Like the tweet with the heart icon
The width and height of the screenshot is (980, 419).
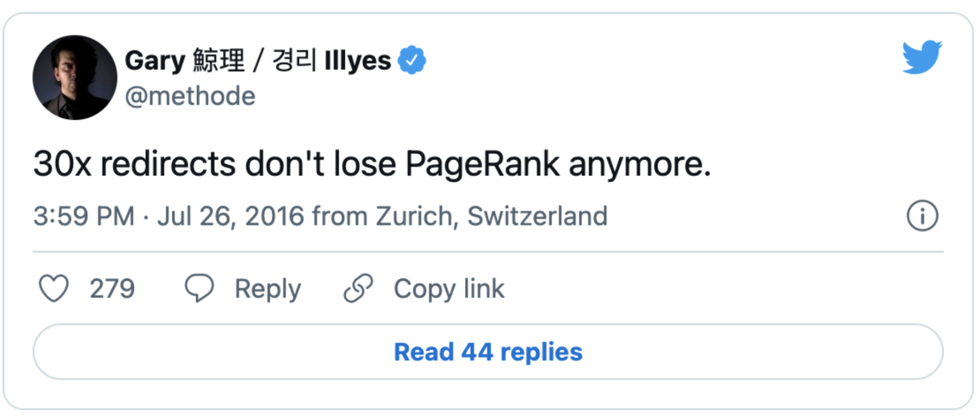[54, 288]
